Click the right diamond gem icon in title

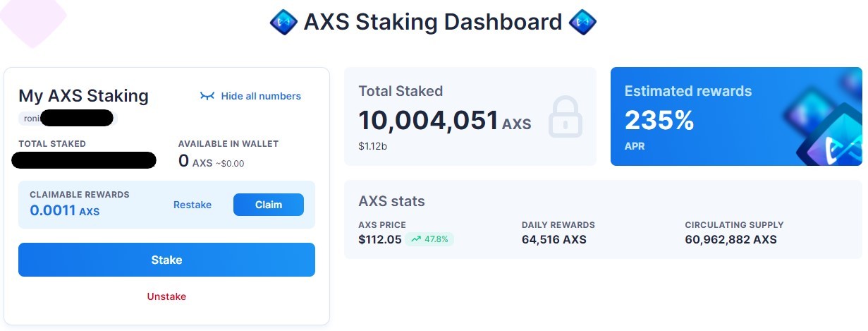(582, 22)
